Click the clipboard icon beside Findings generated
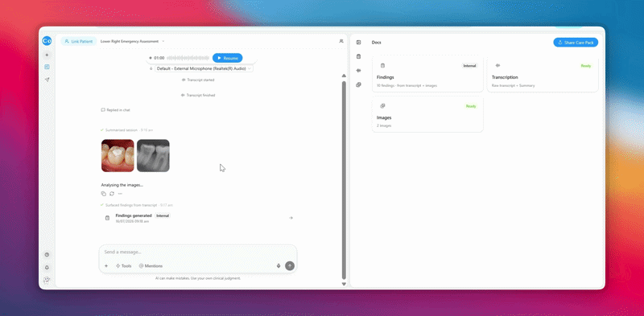The width and height of the screenshot is (644, 316). (107, 218)
